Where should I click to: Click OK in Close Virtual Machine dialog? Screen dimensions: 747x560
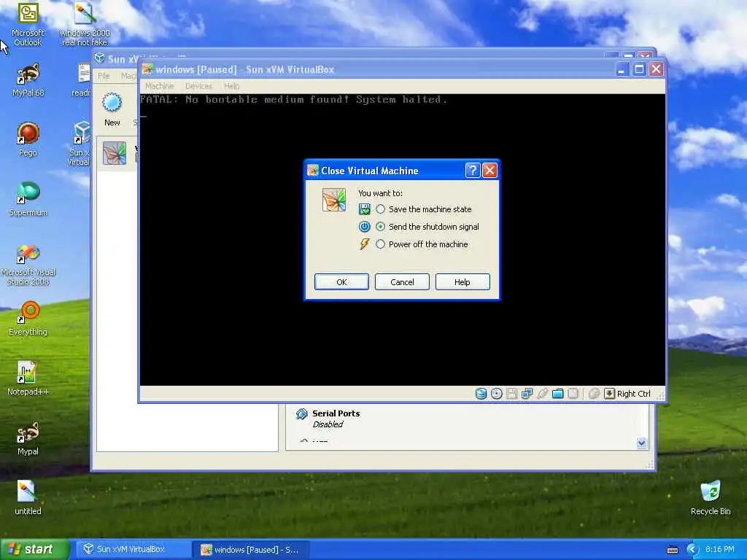341,282
